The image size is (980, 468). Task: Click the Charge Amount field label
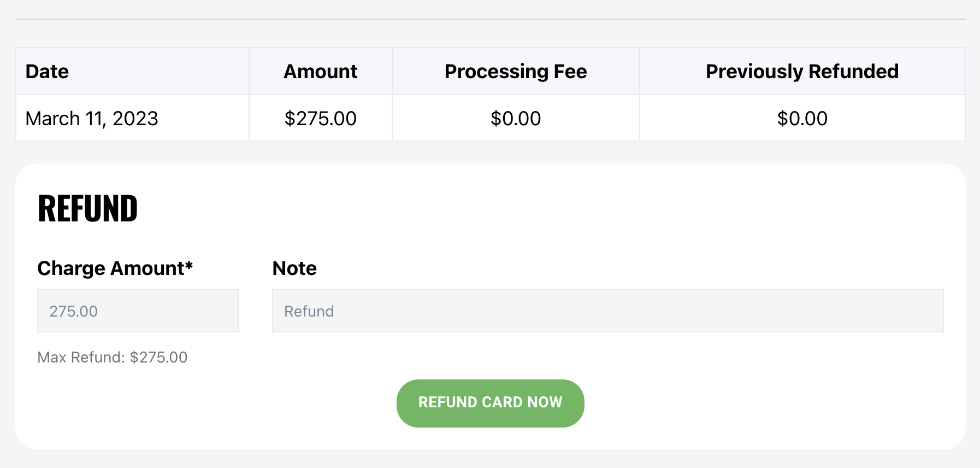[111, 268]
